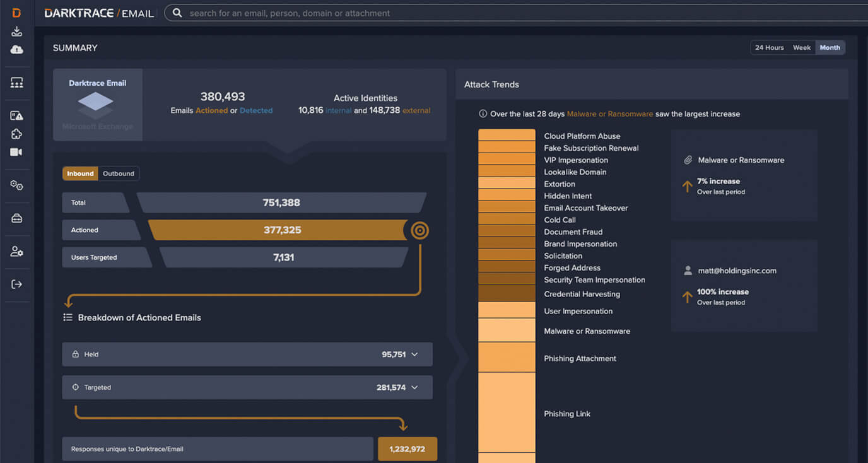This screenshot has height=463, width=868.
Task: Click the internal identities link
Action: tap(339, 110)
